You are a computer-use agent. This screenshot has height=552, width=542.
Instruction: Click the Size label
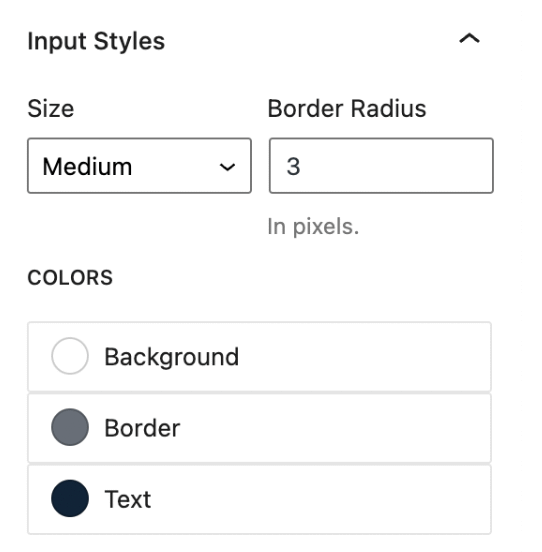coord(51,108)
